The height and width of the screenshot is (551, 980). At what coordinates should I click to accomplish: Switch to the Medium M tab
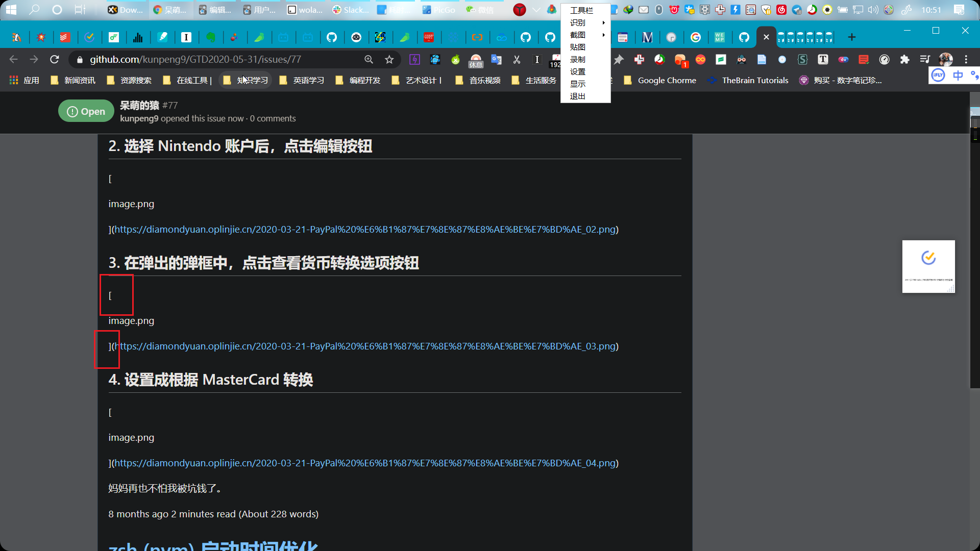click(x=647, y=37)
